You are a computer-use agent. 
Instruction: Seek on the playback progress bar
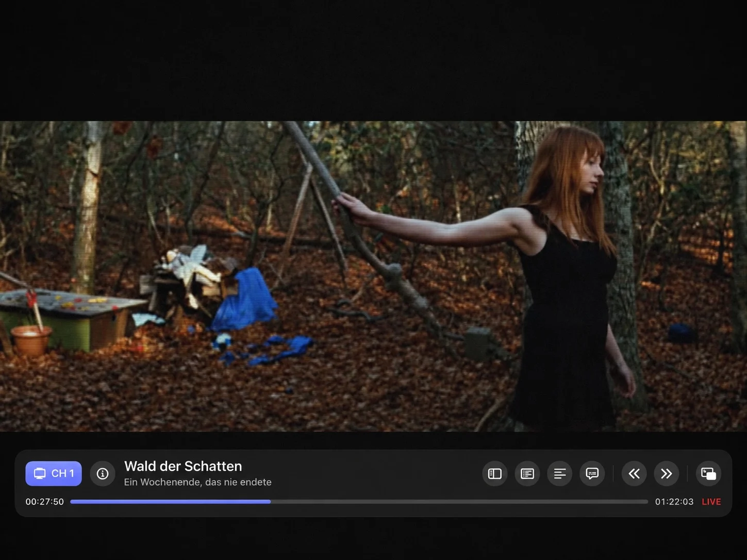(x=359, y=502)
